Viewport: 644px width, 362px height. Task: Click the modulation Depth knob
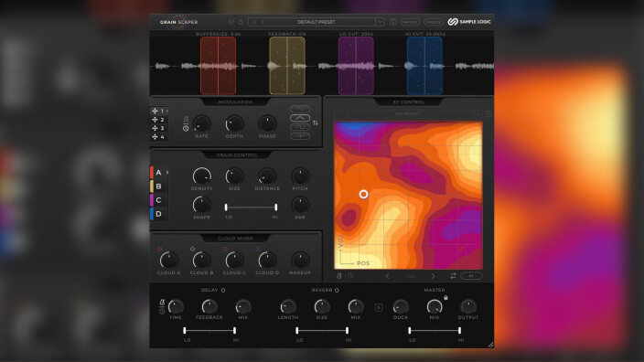(x=234, y=123)
